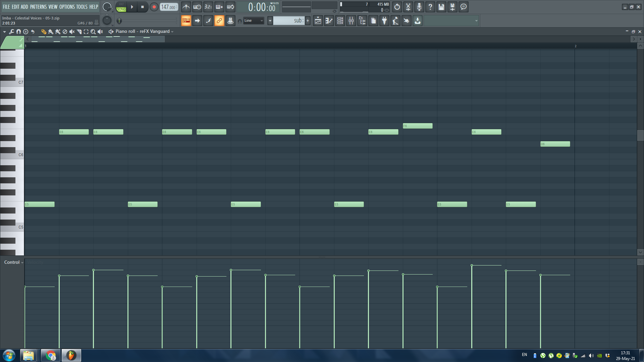The image size is (644, 362).
Task: Toggle wait for input before recording
Action: 197,7
